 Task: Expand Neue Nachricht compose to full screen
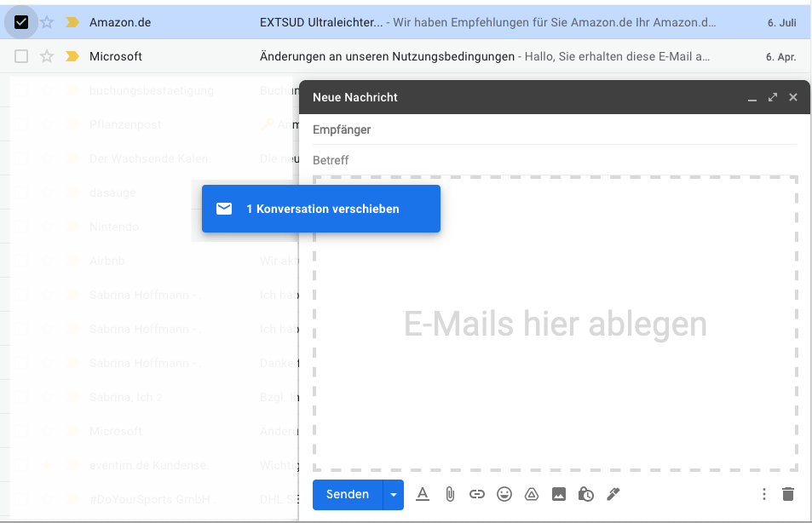point(773,97)
